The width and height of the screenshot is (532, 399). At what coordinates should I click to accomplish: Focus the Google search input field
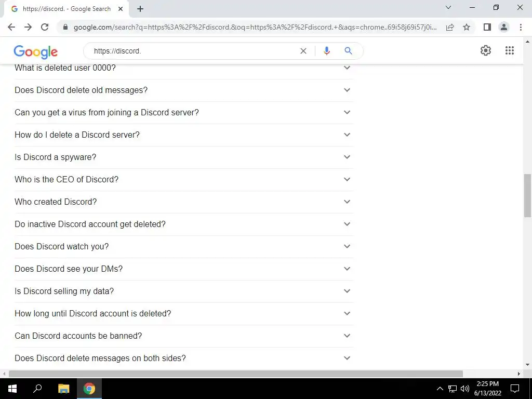tap(193, 51)
